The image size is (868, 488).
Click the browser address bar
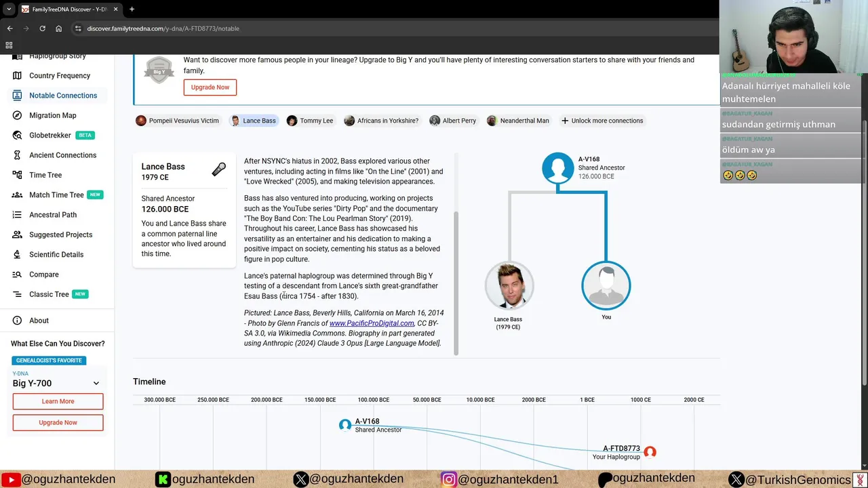(x=393, y=28)
